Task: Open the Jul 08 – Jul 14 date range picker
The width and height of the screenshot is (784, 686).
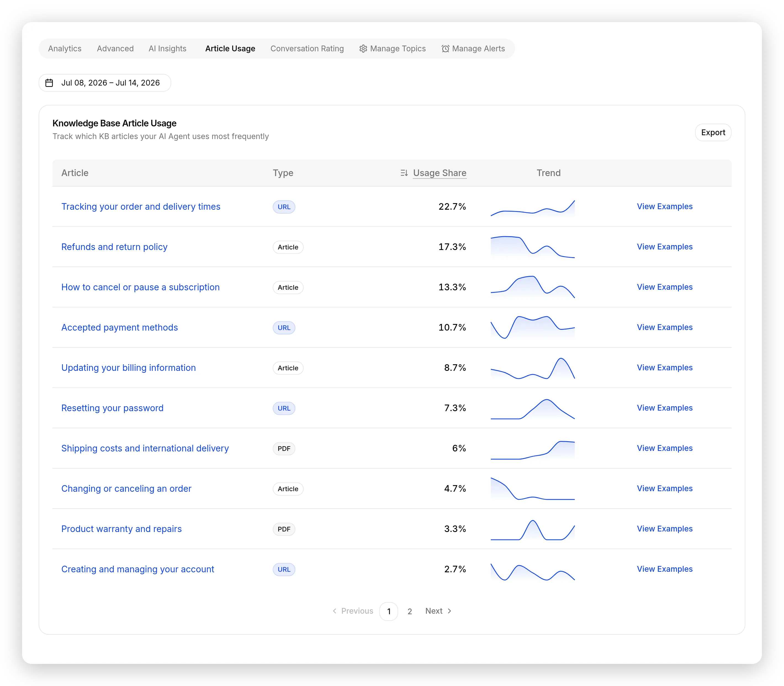Action: pyautogui.click(x=105, y=83)
